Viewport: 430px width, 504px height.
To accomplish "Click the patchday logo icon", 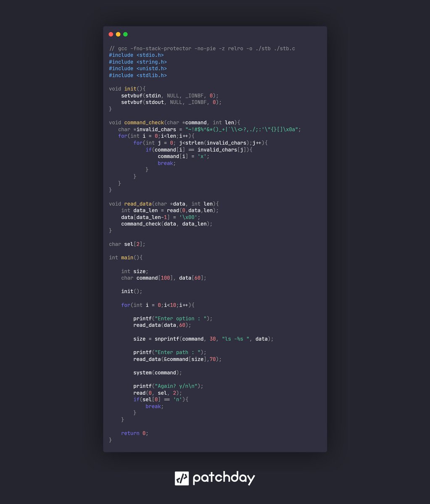I will [x=182, y=478].
